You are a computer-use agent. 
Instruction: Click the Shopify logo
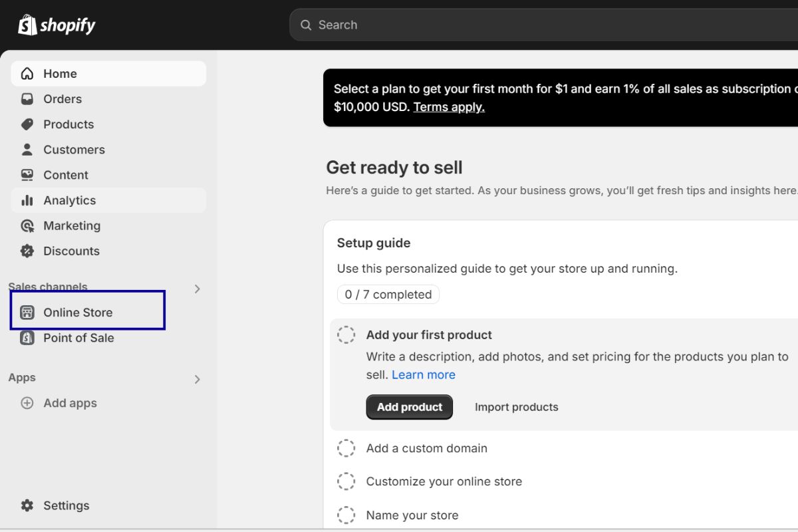57,25
